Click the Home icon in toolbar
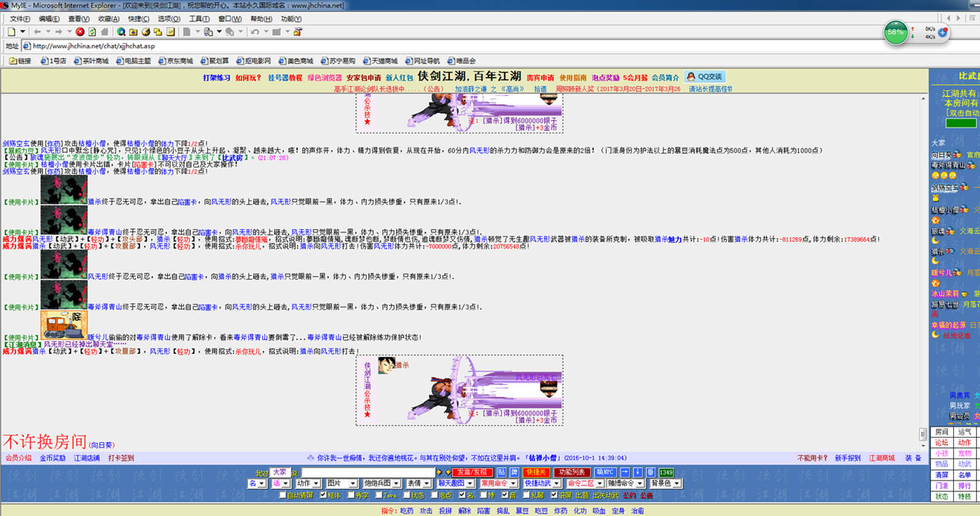 [x=104, y=32]
